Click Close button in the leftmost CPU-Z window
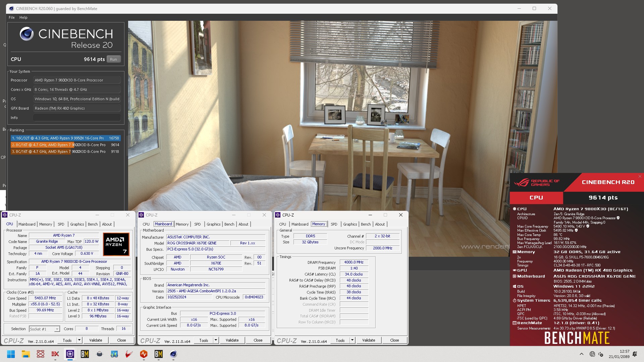Viewport: 644px width, 362px height. pos(121,340)
